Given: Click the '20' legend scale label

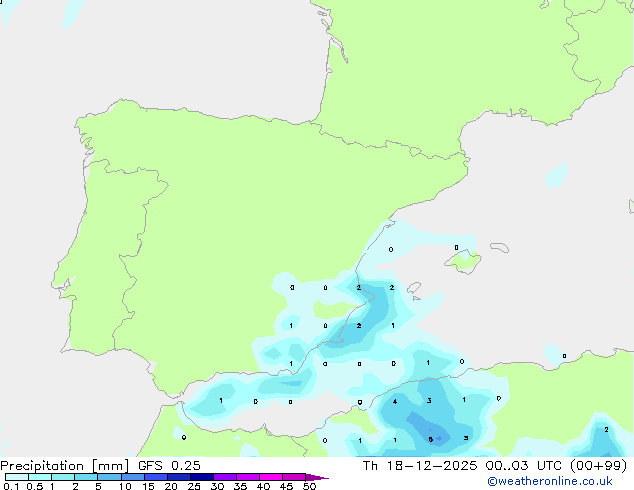Looking at the screenshot, I should [171, 486].
